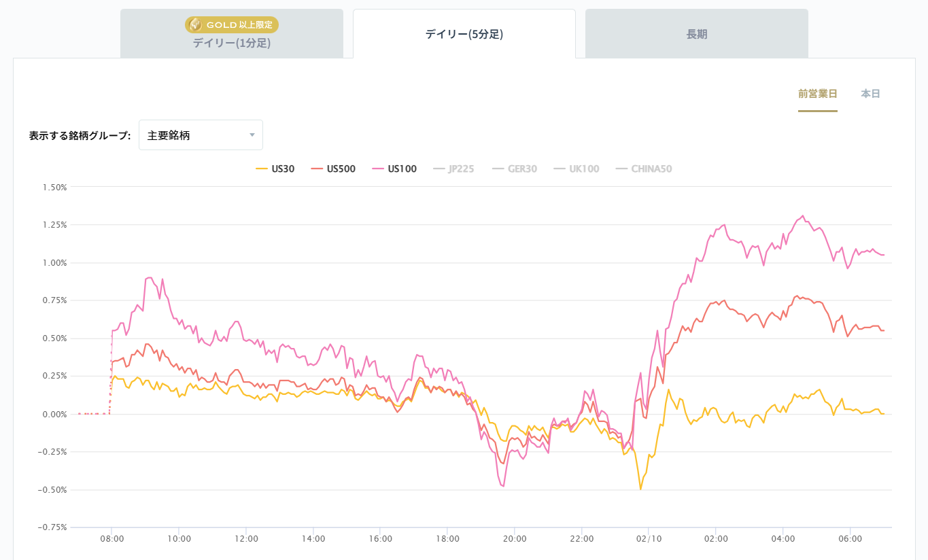This screenshot has height=560, width=928.
Task: Click the gray JP225 legend line icon
Action: tap(438, 169)
